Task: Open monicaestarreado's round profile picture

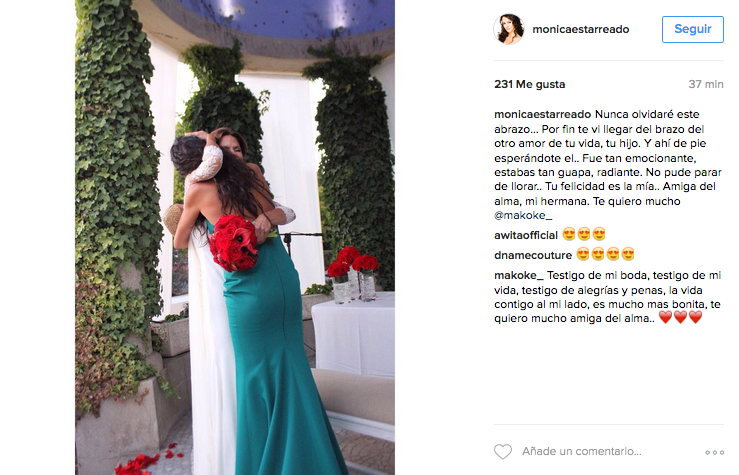Action: pos(509,29)
